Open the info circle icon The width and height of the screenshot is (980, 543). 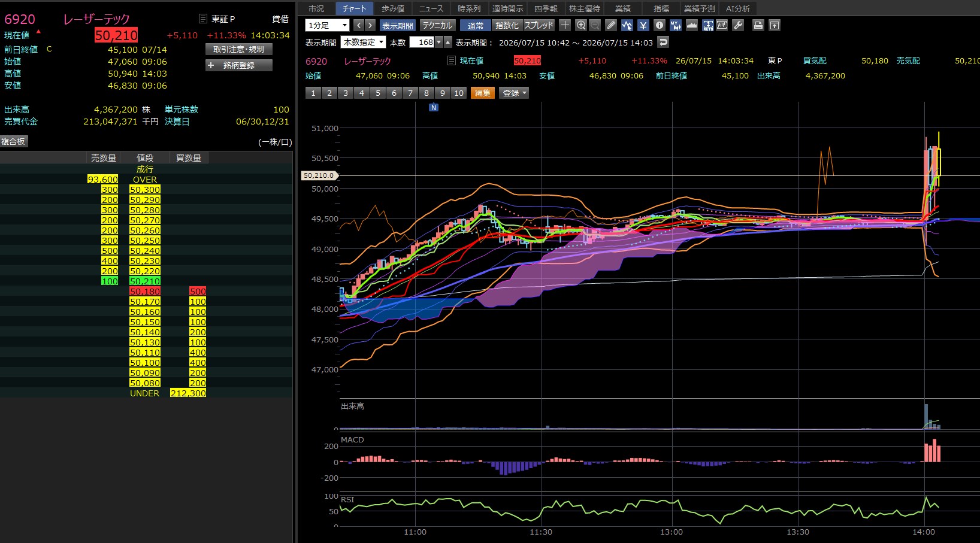pyautogui.click(x=659, y=25)
